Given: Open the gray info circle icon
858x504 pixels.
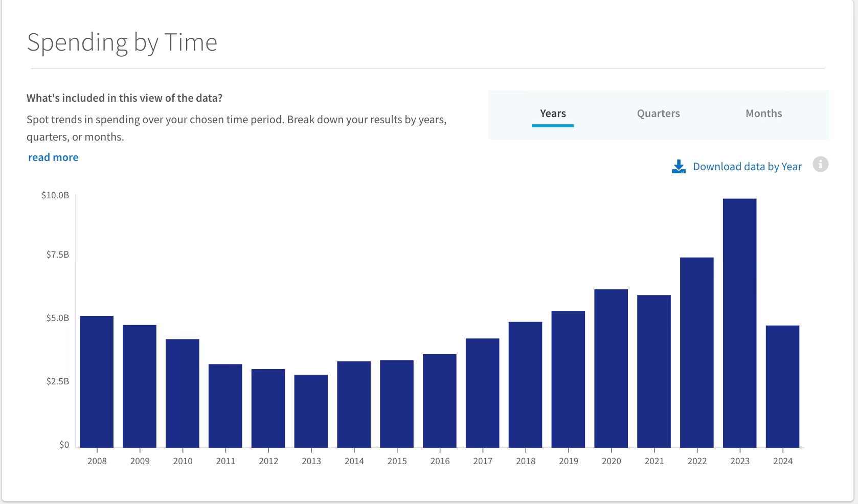Looking at the screenshot, I should tap(820, 165).
